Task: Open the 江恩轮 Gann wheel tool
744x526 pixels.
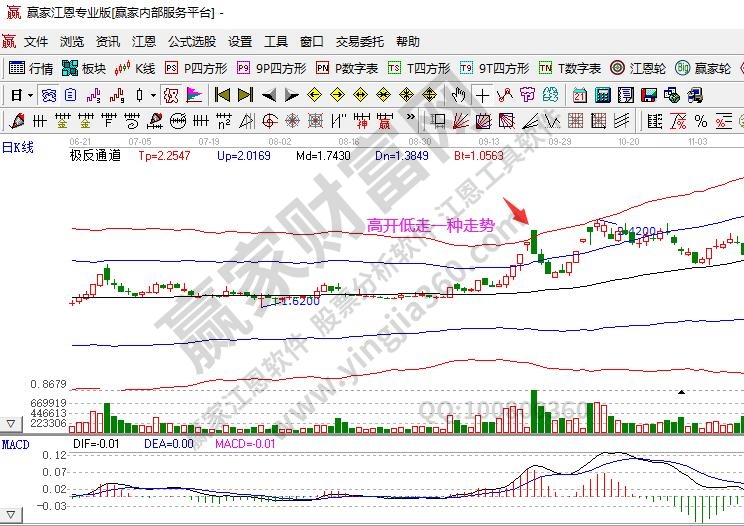Action: click(638, 69)
